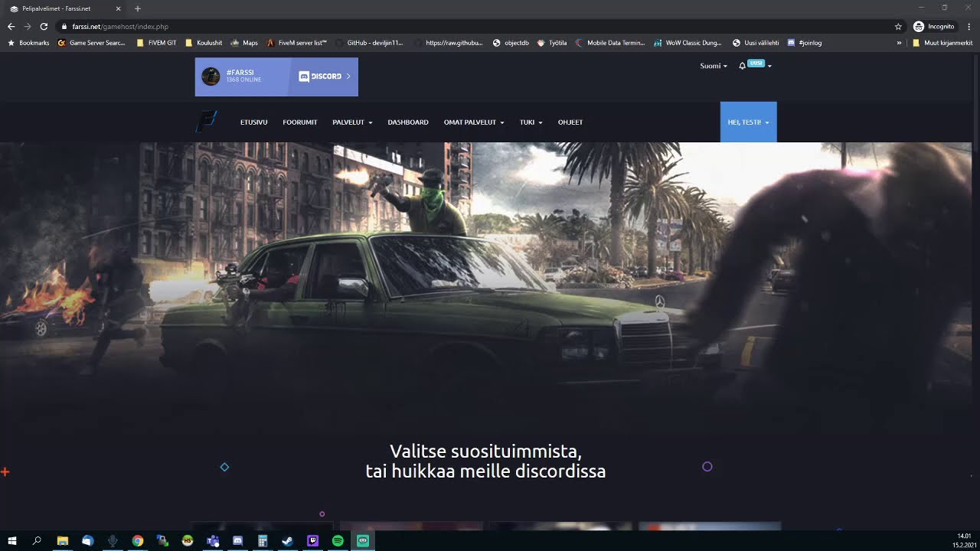980x551 pixels.
Task: Open the FIVEM GIT bookmark folder
Action: pyautogui.click(x=156, y=43)
